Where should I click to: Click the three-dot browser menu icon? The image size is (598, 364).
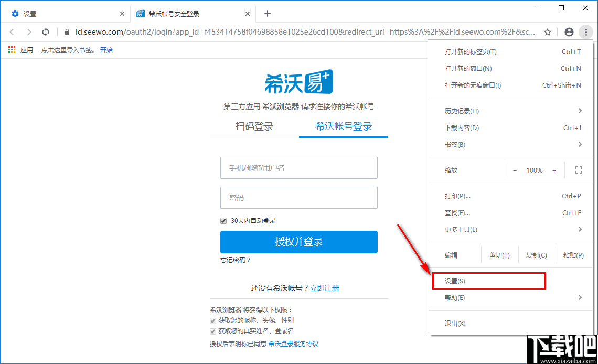pos(586,32)
